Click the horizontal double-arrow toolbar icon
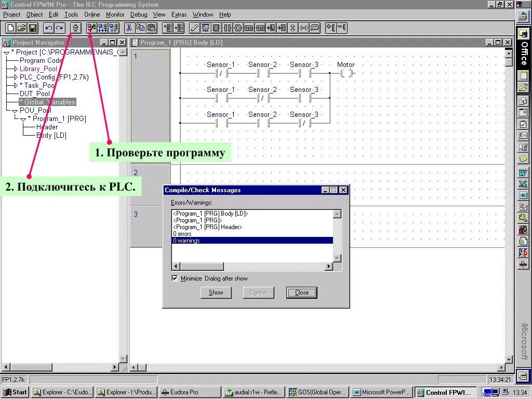The width and height of the screenshot is (532, 399). [303, 28]
